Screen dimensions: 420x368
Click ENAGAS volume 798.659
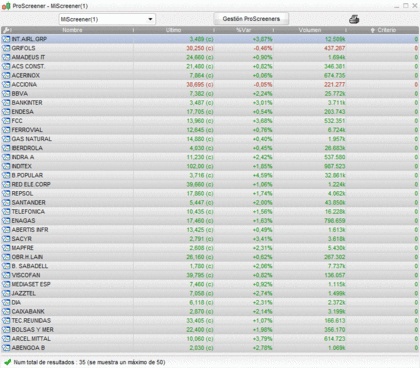click(335, 221)
